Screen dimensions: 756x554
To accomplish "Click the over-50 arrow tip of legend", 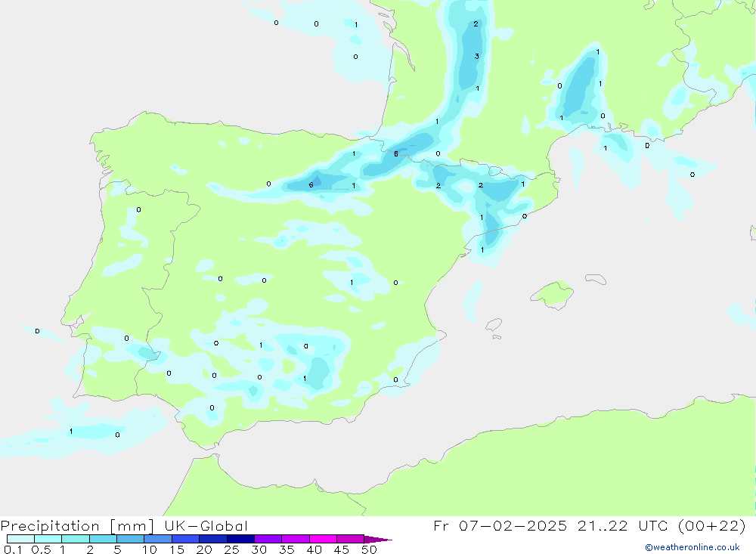I will (379, 540).
